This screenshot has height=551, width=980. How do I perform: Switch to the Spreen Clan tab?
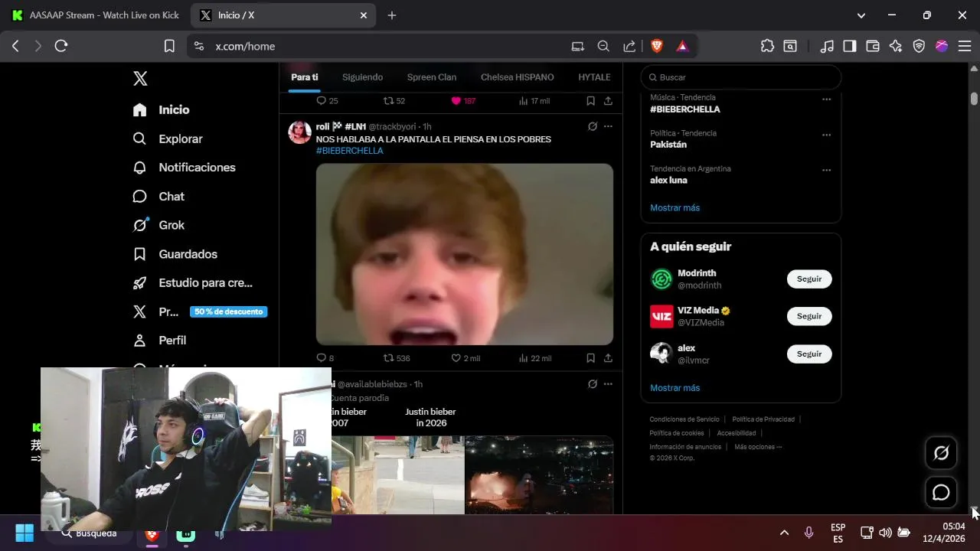[432, 77]
